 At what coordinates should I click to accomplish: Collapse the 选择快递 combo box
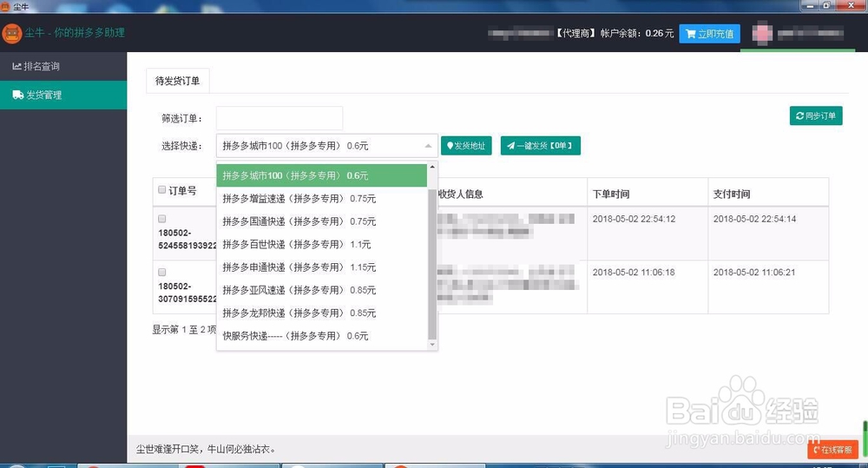(326, 146)
